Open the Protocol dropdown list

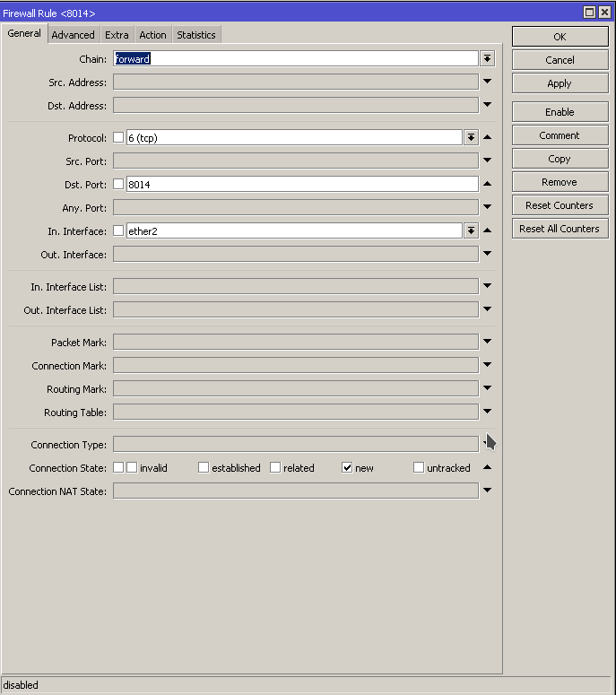[471, 138]
